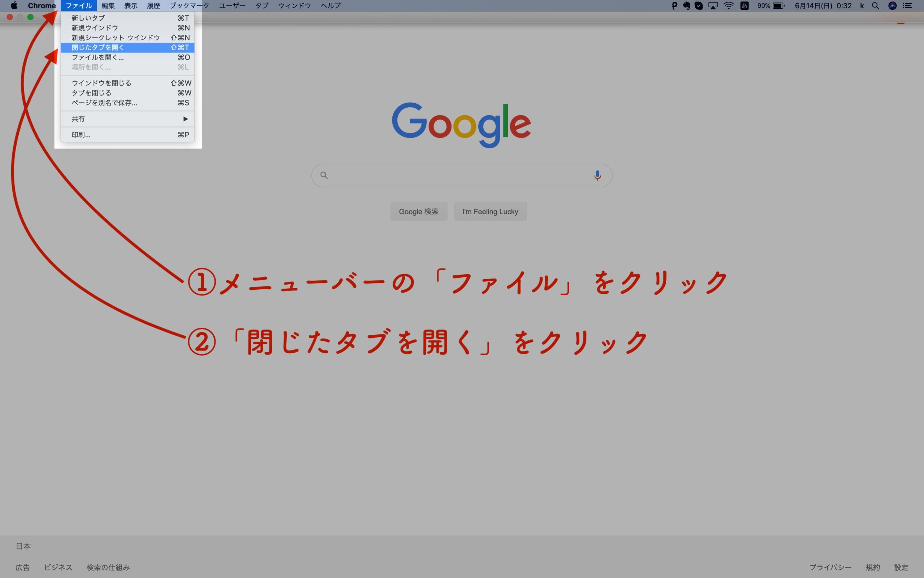Click the I'm Feeling Lucky button
This screenshot has width=924, height=578.
[490, 211]
